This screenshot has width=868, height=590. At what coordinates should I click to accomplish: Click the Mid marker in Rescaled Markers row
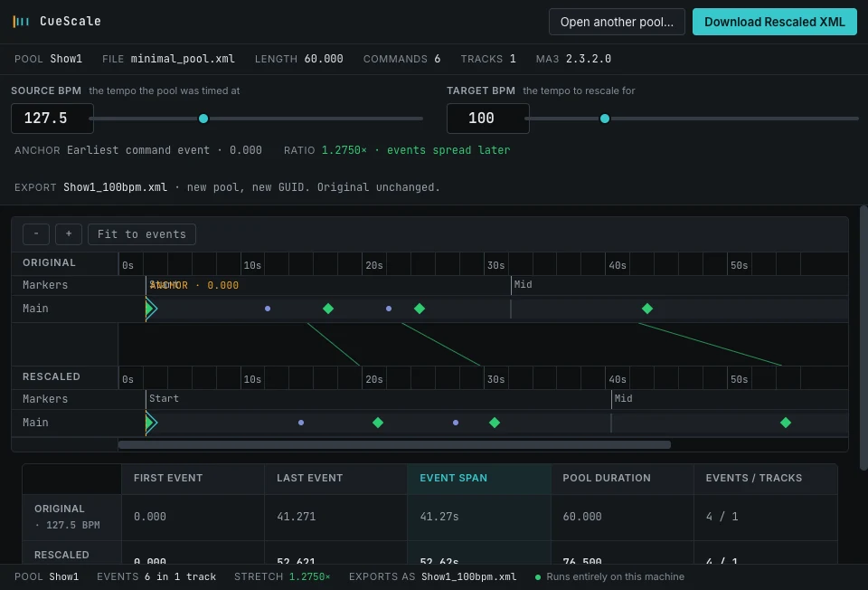click(623, 399)
